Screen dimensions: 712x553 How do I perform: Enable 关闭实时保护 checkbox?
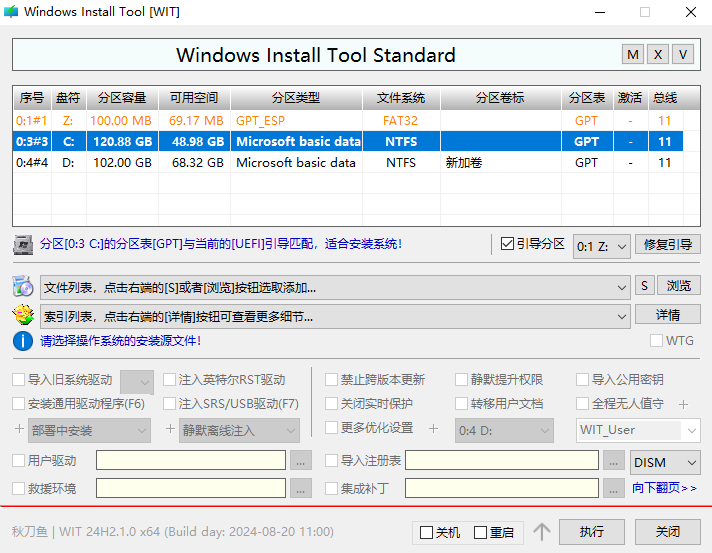click(331, 404)
